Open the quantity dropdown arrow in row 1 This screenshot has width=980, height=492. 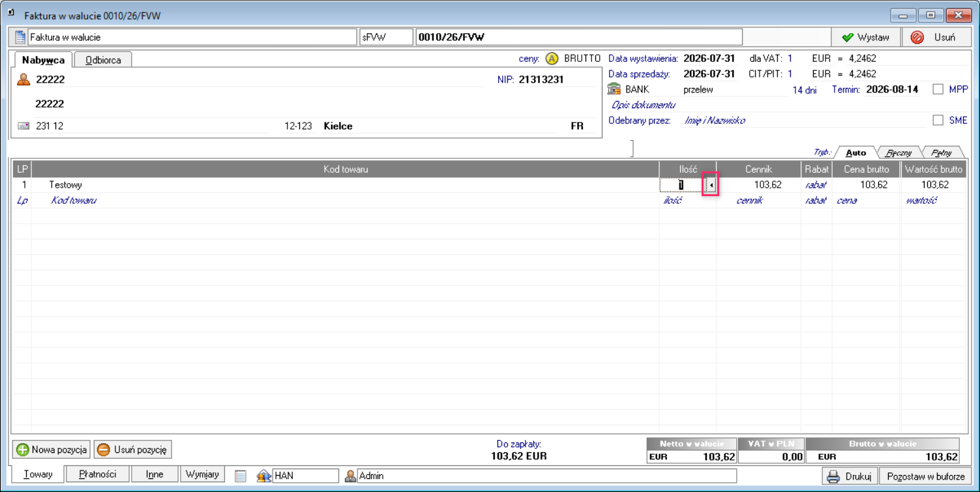(x=711, y=185)
